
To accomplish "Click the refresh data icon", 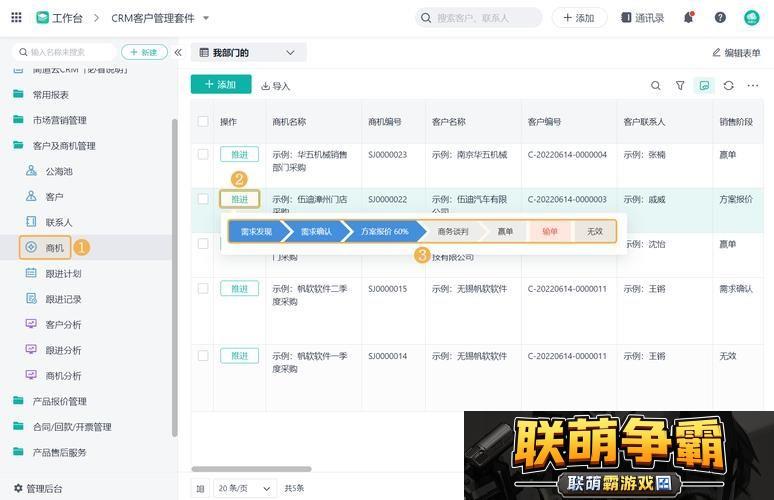I will [728, 85].
